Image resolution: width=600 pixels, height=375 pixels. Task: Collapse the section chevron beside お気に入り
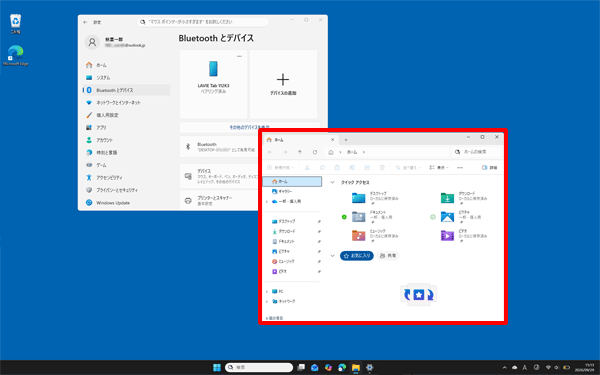333,256
